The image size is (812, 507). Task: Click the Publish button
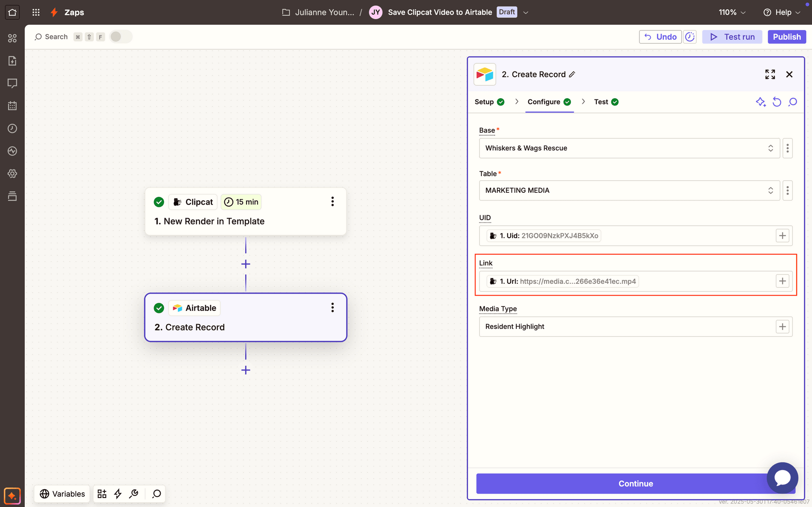pyautogui.click(x=786, y=37)
